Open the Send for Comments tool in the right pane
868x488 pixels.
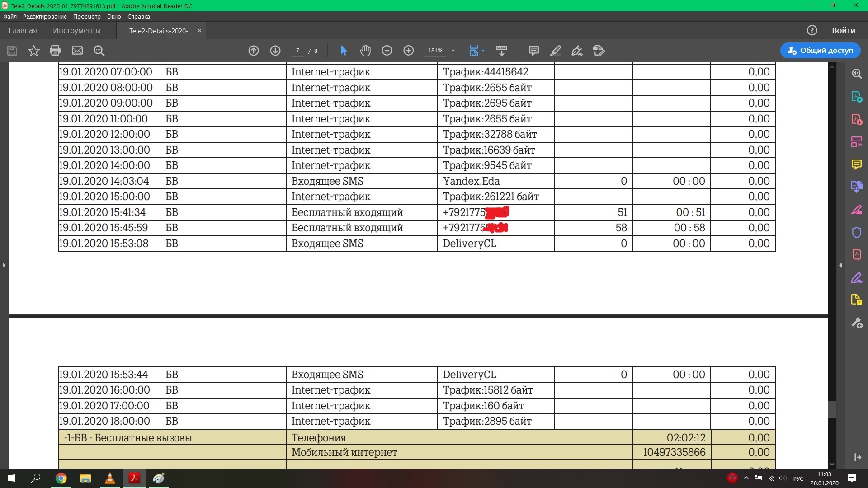click(857, 300)
